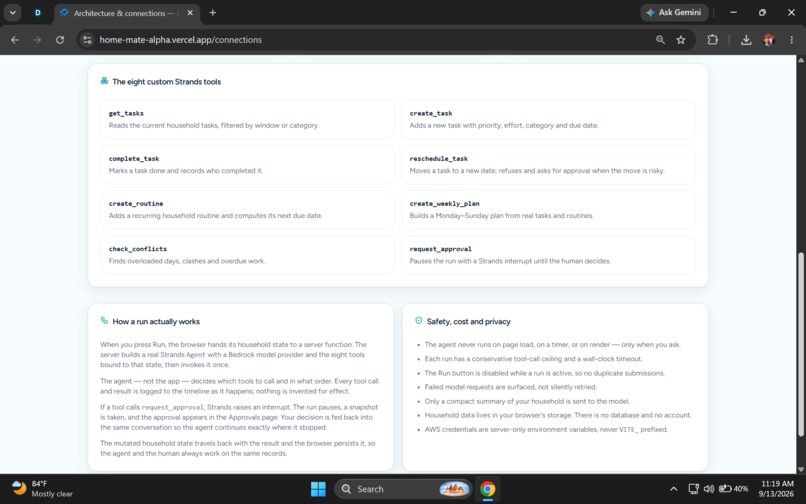Viewport: 806px width, 504px height.
Task: Open Chrome from the taskbar
Action: tap(487, 489)
